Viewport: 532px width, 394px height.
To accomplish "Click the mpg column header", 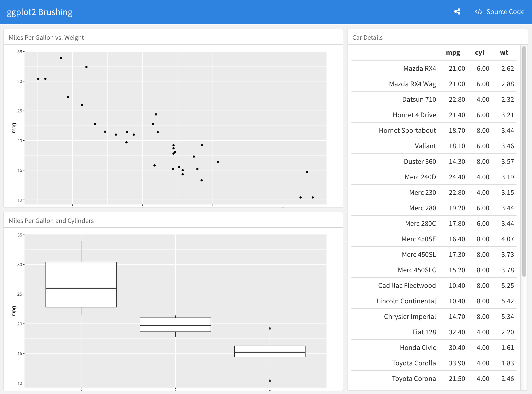I will (453, 53).
